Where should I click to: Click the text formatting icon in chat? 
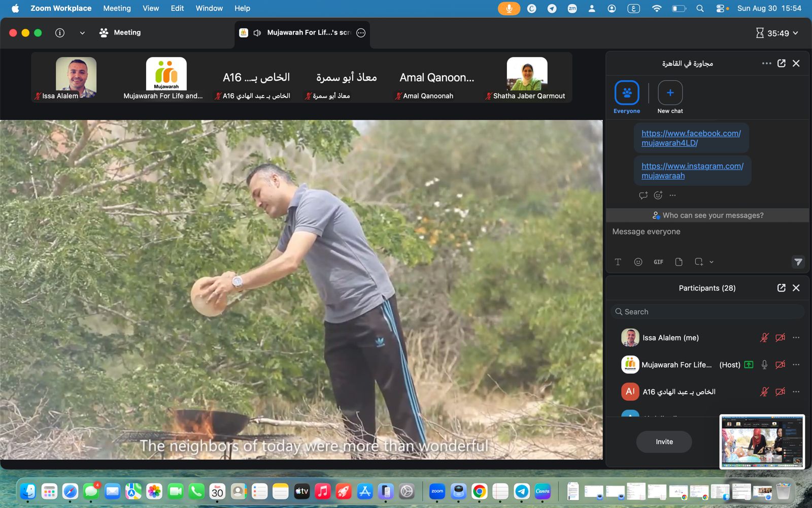click(618, 262)
